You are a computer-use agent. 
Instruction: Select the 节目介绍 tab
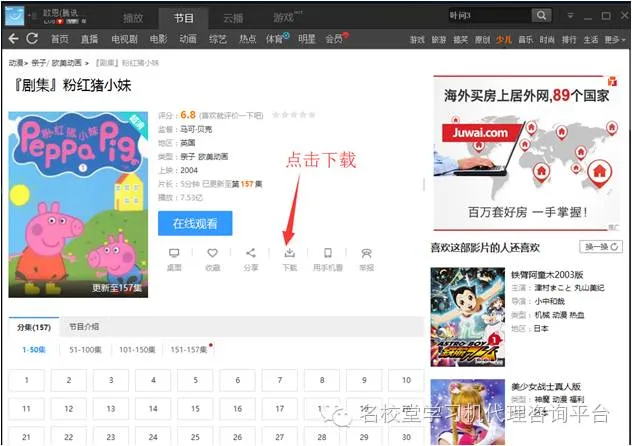(83, 326)
